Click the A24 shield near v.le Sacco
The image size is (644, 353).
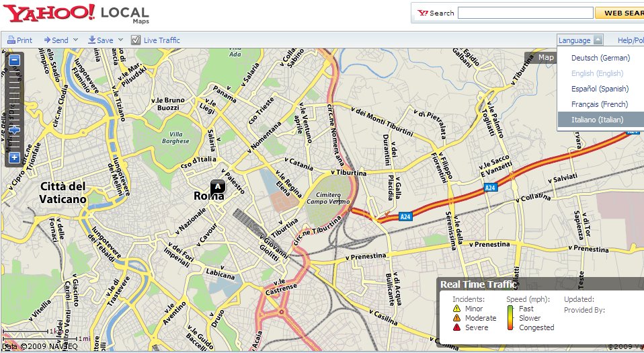(490, 188)
